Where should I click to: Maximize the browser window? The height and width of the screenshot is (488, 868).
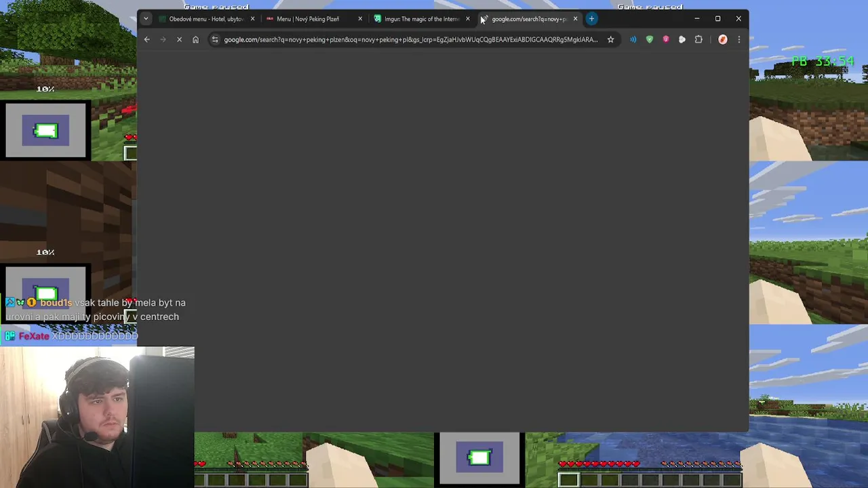pos(717,19)
